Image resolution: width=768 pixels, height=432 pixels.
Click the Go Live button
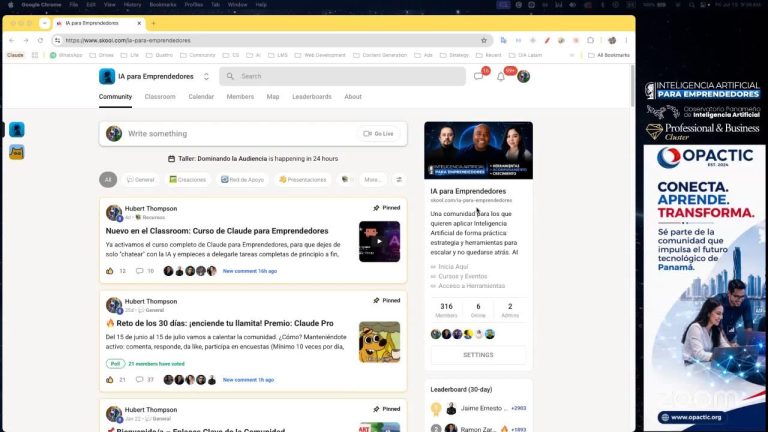pos(378,134)
